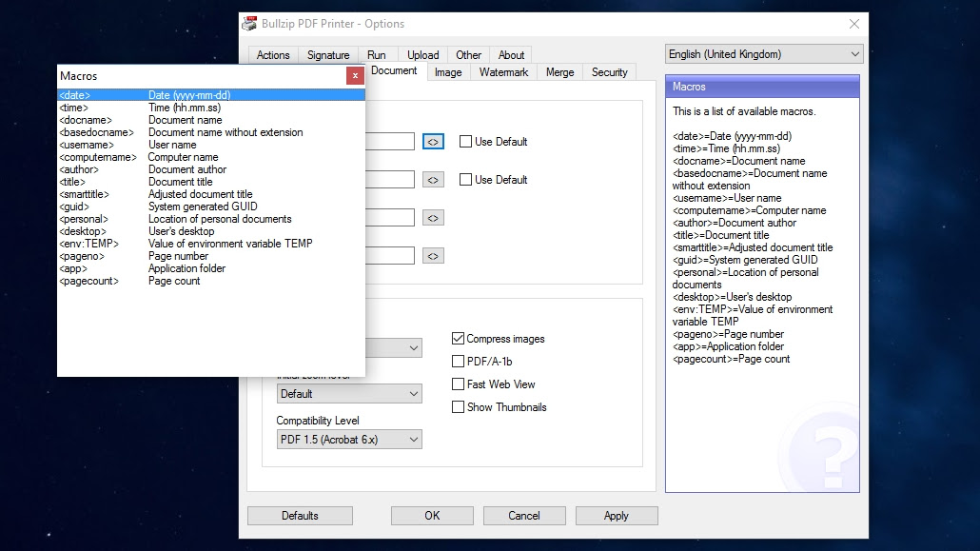This screenshot has height=551, width=980.
Task: Click the first text input field
Action: tap(390, 142)
